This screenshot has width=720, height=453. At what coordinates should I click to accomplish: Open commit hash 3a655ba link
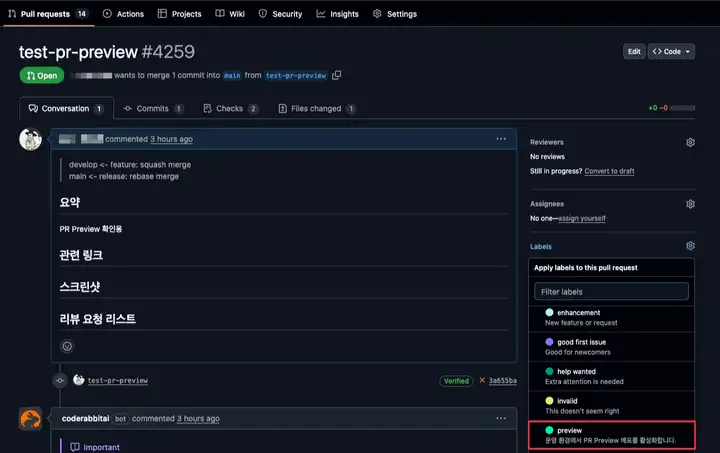(503, 380)
